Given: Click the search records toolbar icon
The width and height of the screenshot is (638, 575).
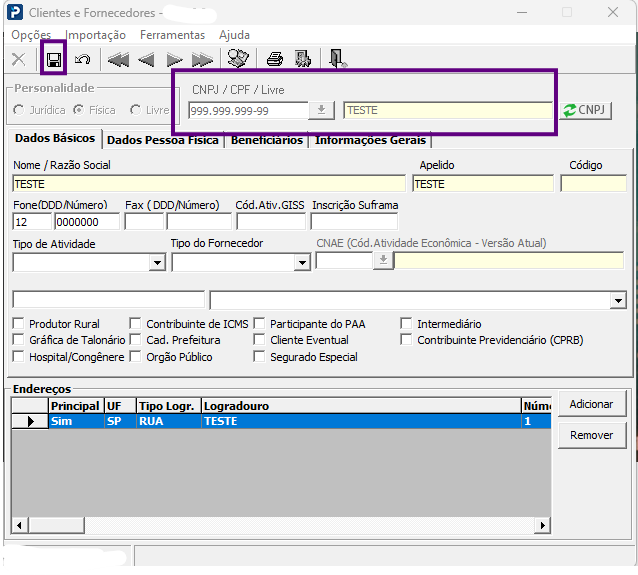Looking at the screenshot, I should (238, 59).
